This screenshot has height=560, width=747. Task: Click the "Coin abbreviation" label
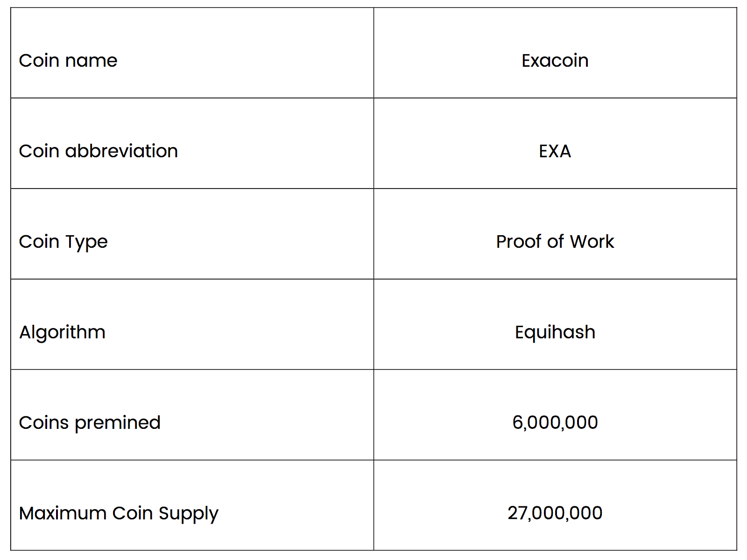pos(99,151)
